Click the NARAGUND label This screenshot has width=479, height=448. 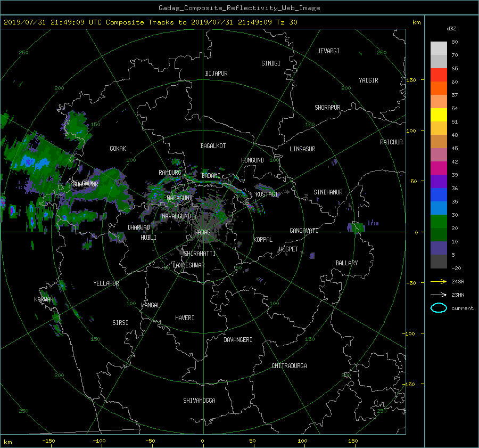(180, 198)
